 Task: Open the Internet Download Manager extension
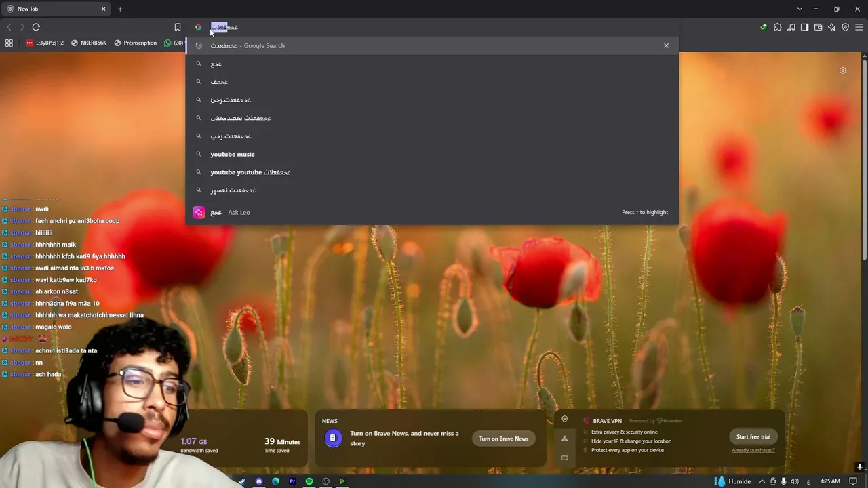click(764, 27)
